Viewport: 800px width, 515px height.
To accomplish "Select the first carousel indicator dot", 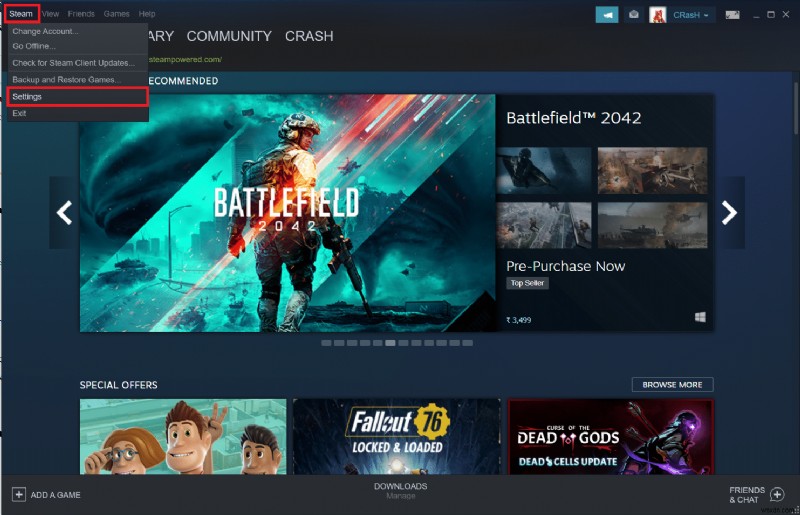I will click(327, 343).
